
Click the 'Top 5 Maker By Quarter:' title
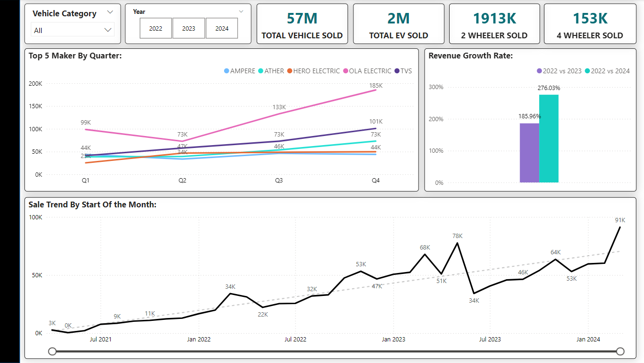75,56
